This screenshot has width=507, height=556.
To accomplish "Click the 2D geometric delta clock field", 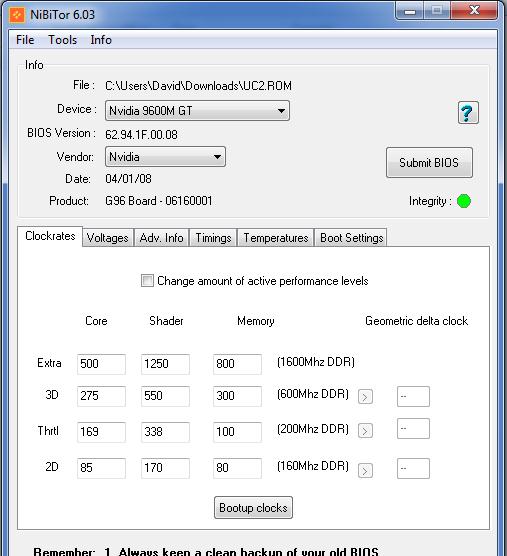I will (x=413, y=468).
